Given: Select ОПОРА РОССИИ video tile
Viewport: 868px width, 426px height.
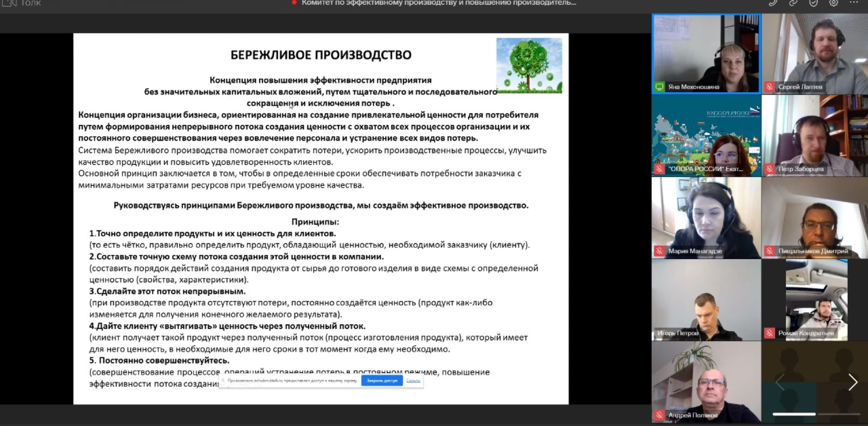Looking at the screenshot, I should (706, 136).
